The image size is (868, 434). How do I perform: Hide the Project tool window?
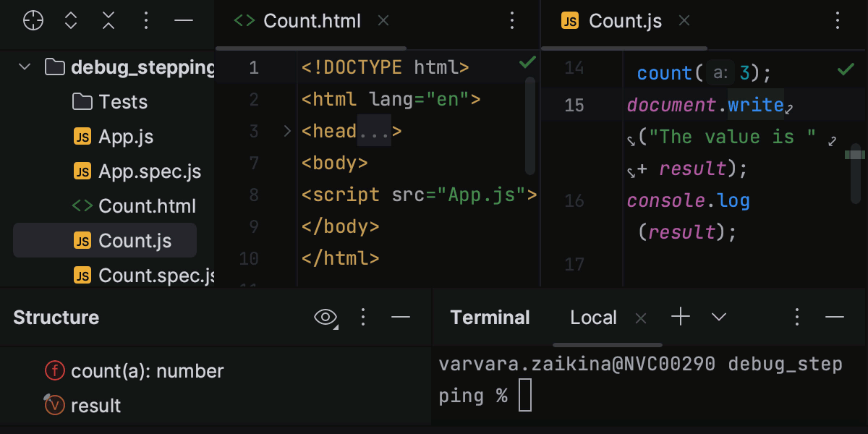[x=184, y=20]
